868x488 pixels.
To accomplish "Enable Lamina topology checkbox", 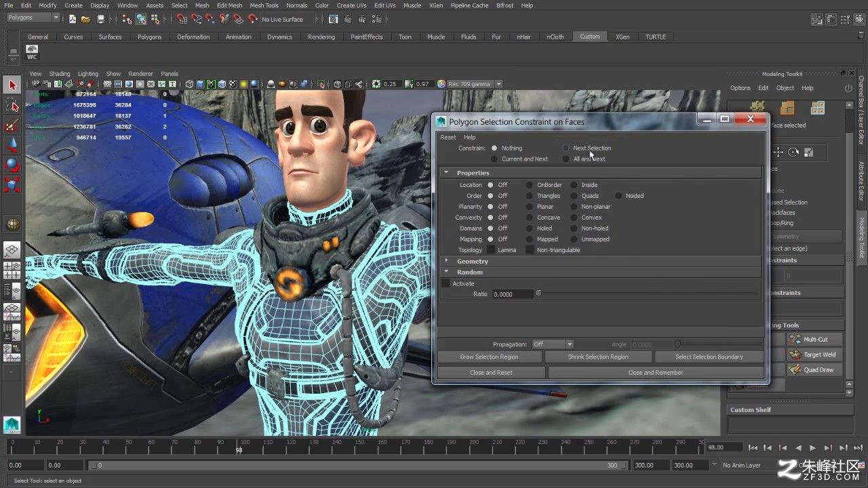I will tap(491, 249).
